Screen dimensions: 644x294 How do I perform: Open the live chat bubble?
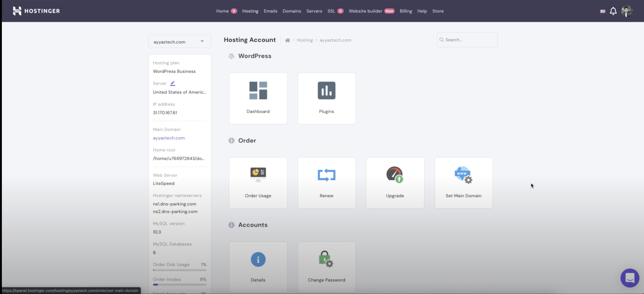pos(630,278)
